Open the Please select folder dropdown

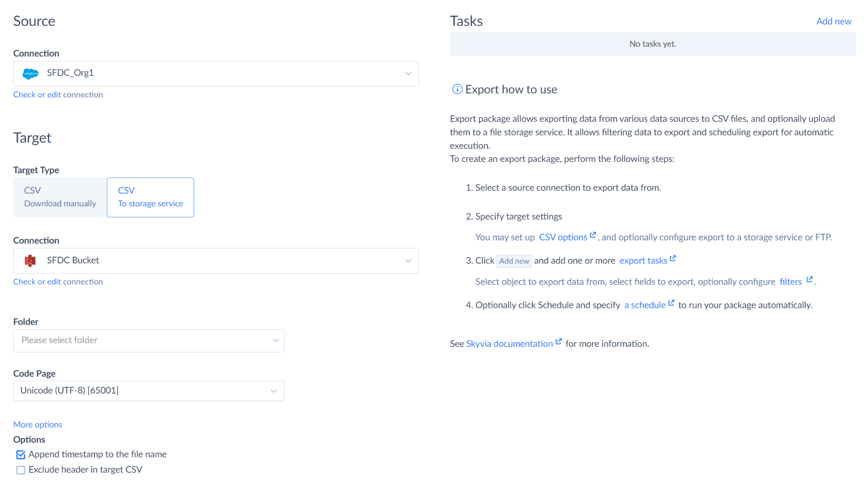click(276, 341)
